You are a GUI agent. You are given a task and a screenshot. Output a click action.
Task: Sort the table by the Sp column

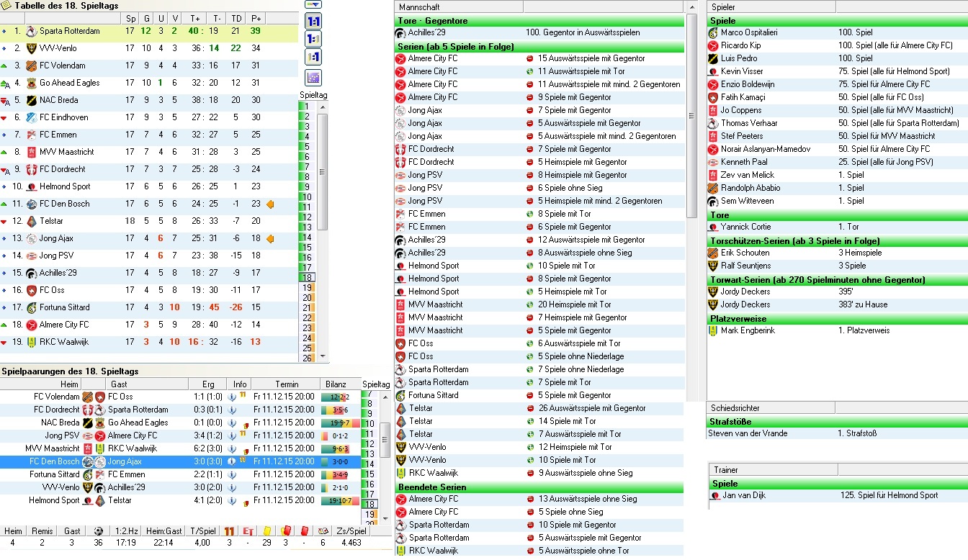(x=130, y=18)
